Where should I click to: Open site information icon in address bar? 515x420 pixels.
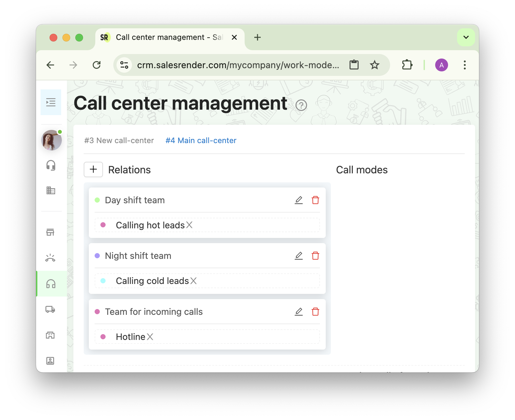[x=124, y=65]
